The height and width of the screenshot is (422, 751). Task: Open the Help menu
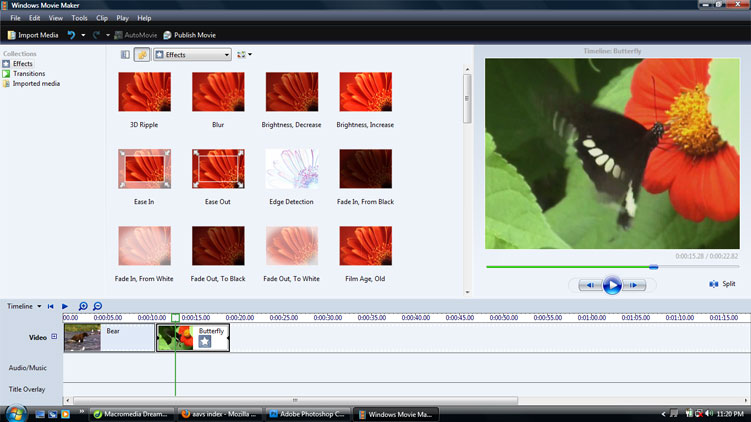point(144,18)
